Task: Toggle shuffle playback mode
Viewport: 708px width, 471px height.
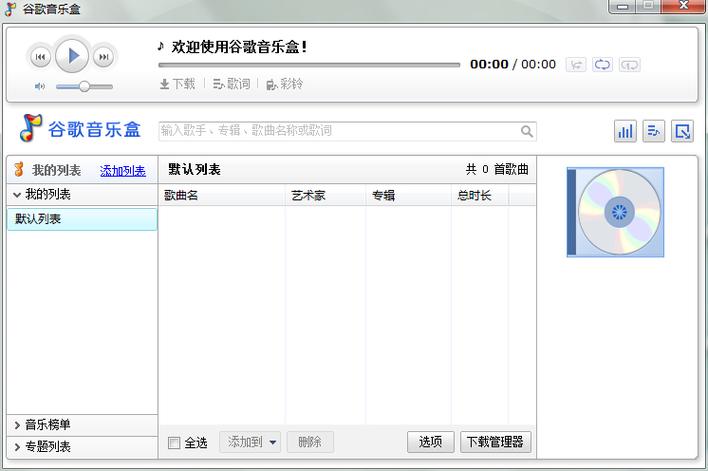Action: (576, 65)
